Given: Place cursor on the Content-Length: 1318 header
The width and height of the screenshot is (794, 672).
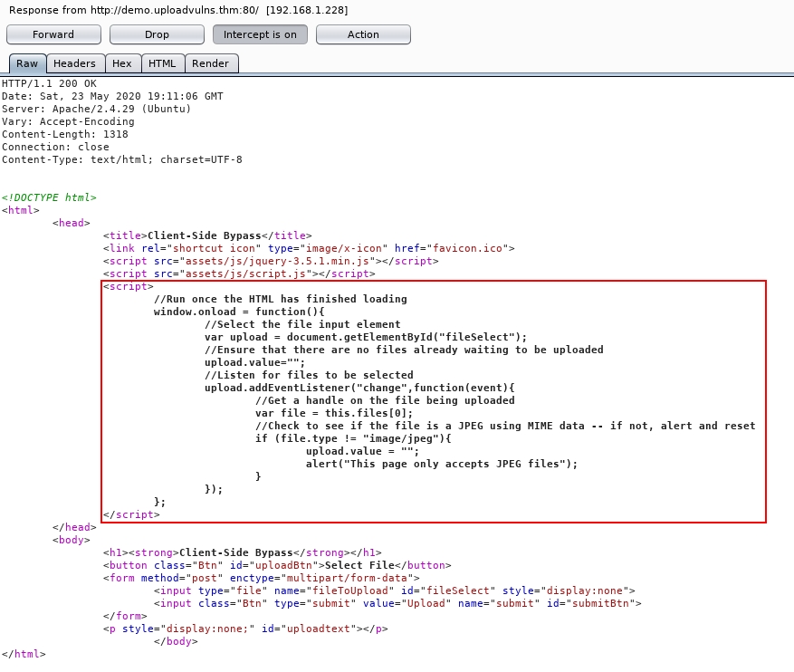Looking at the screenshot, I should (x=64, y=134).
